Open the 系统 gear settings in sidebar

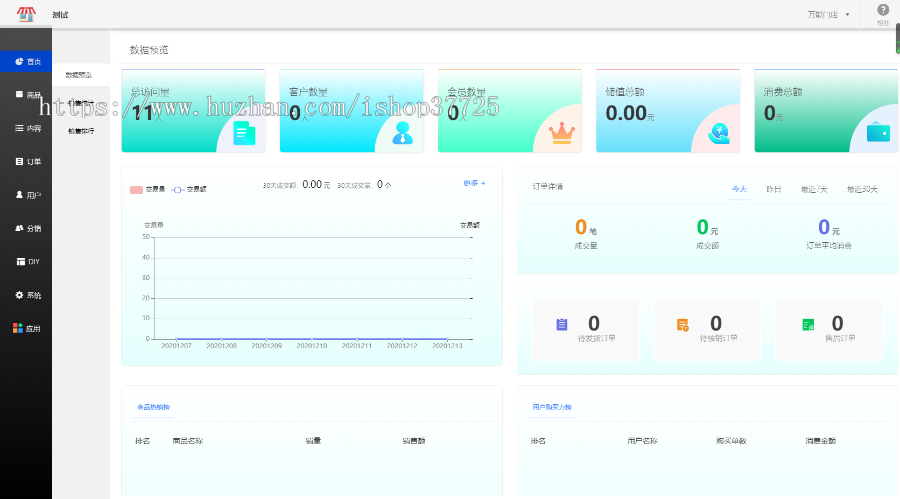27,295
